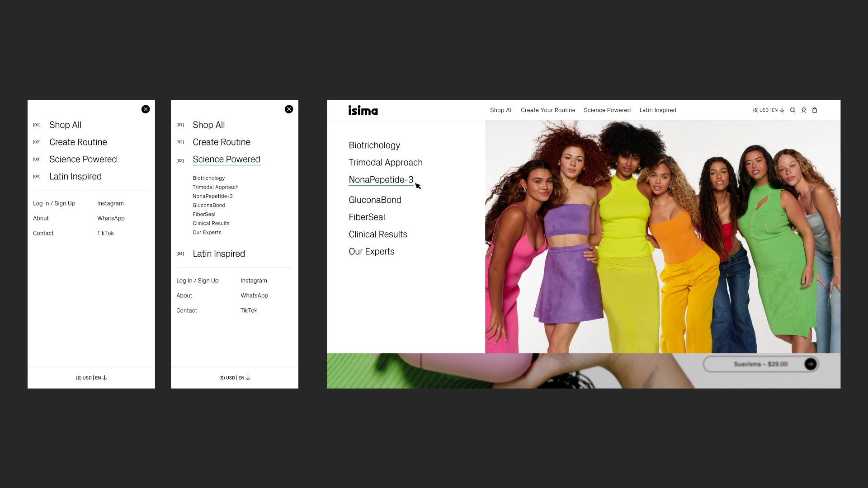Viewport: 868px width, 488px height.
Task: Open USD EN currency selector in desktop header
Action: click(x=768, y=110)
